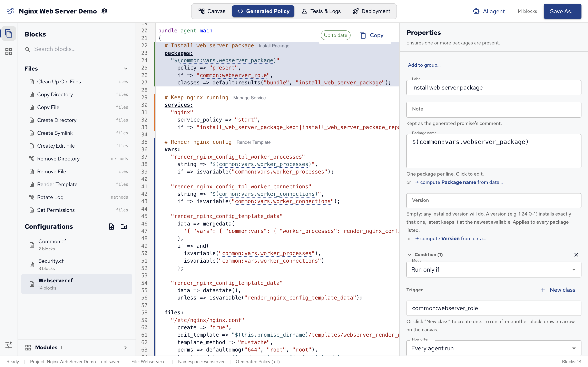Click the Save As... button
The image size is (588, 367).
pyautogui.click(x=562, y=11)
